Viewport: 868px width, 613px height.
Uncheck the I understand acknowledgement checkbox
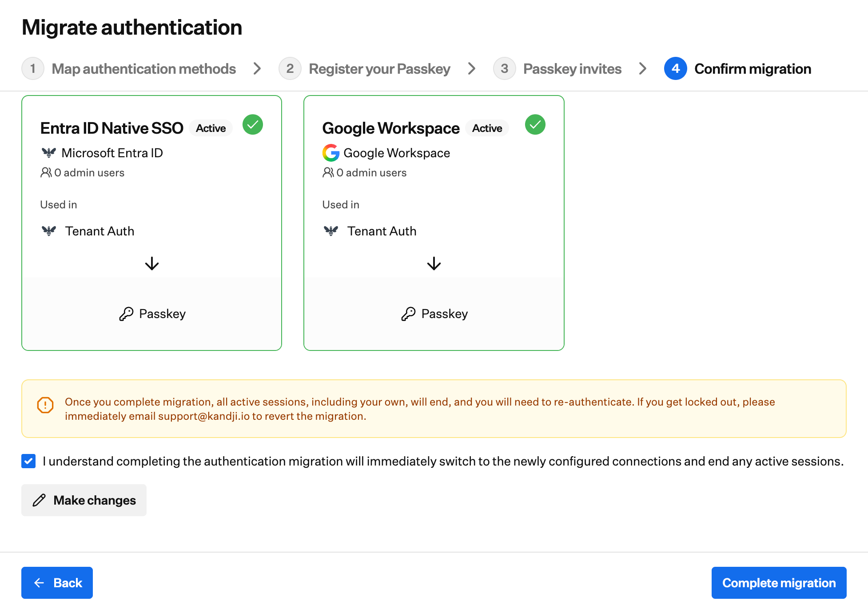click(x=28, y=461)
